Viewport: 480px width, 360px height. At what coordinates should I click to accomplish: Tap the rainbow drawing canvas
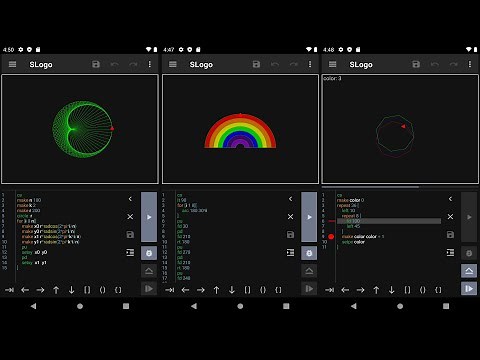tap(240, 129)
